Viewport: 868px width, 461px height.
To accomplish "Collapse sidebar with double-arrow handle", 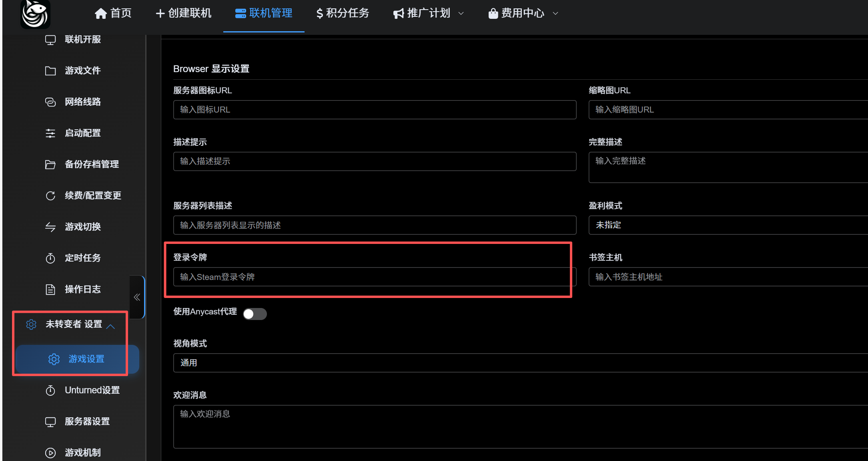I will point(137,297).
